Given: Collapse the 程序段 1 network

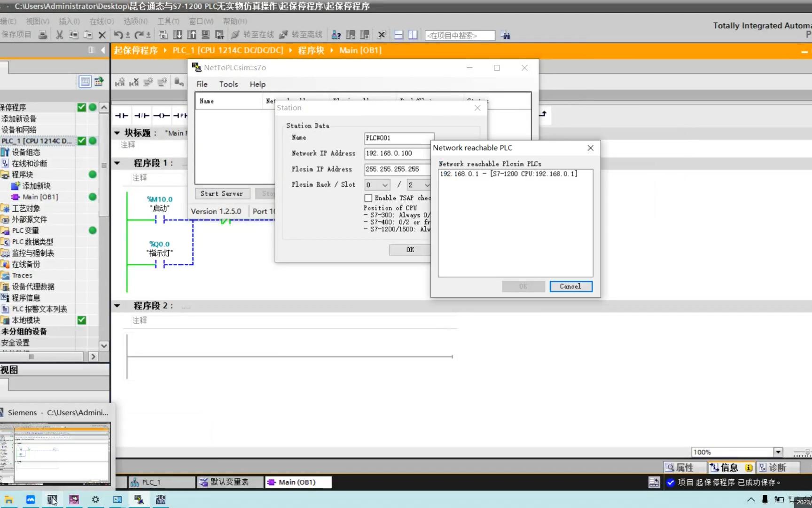Looking at the screenshot, I should coord(117,163).
